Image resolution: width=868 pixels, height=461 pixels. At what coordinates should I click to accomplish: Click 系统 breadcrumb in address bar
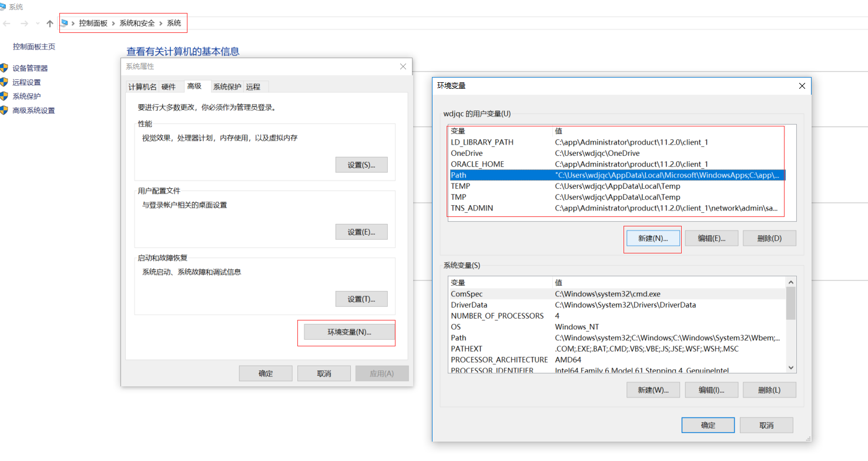[x=174, y=23]
